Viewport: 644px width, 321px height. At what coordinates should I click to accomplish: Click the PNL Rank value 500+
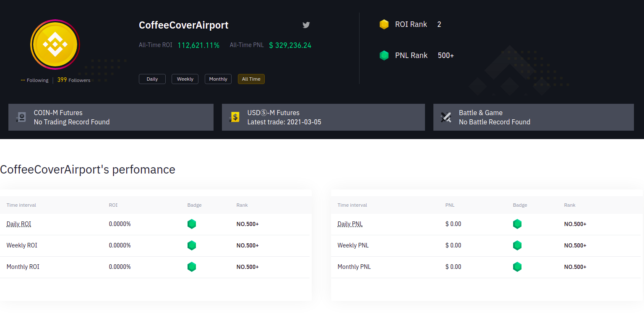[446, 55]
